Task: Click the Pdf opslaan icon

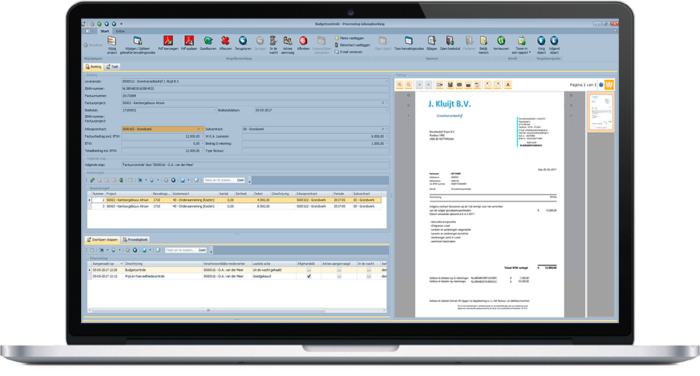Action: point(189,41)
